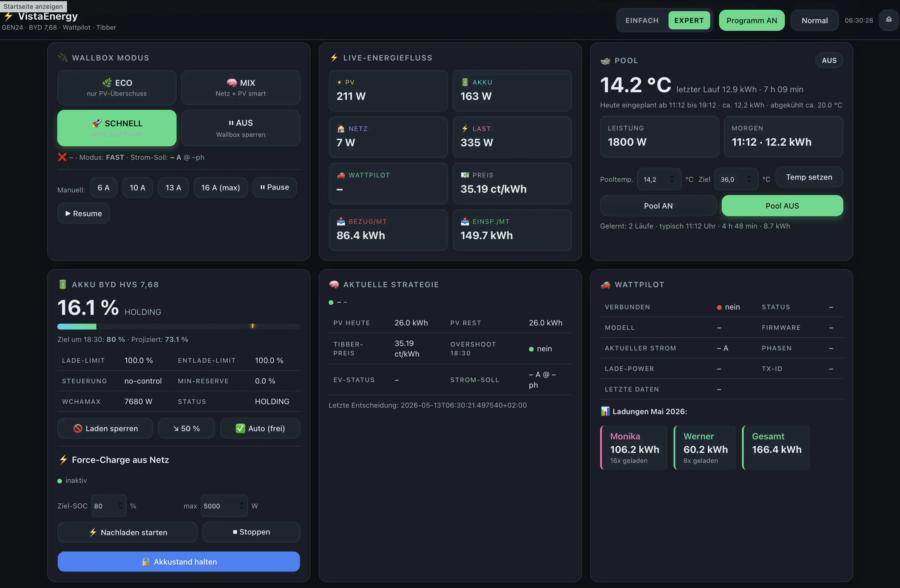
Task: Select the SCHNELL wallbox mode
Action: pos(117,128)
